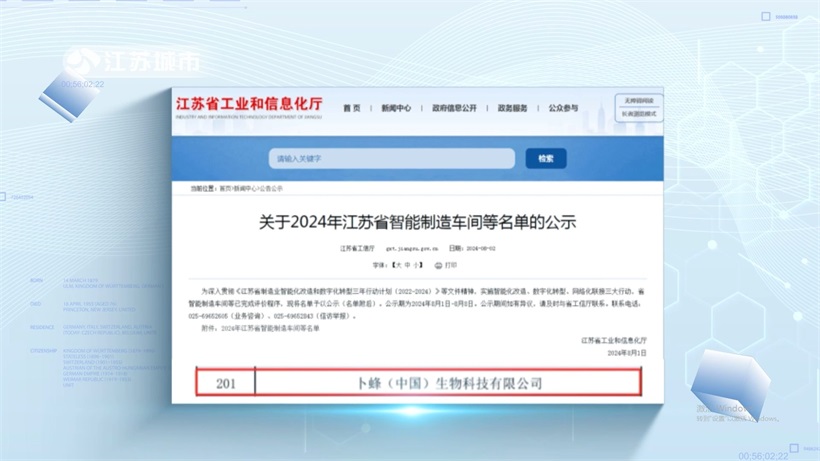
Task: Click the publication date 2024-08-02
Action: 481,249
